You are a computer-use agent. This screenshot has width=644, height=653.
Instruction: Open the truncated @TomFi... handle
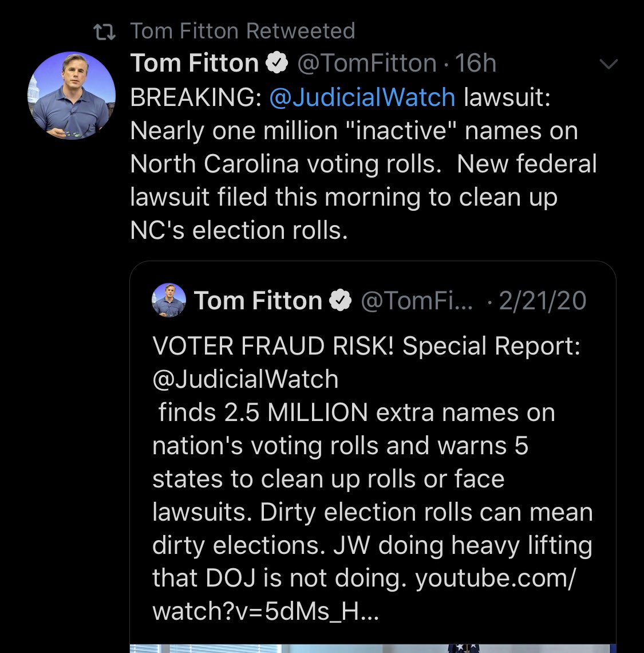click(x=416, y=301)
